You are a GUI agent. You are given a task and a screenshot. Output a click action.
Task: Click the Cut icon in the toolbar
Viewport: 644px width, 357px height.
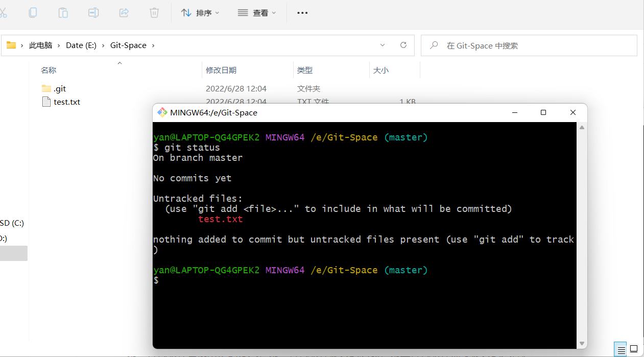click(x=4, y=13)
